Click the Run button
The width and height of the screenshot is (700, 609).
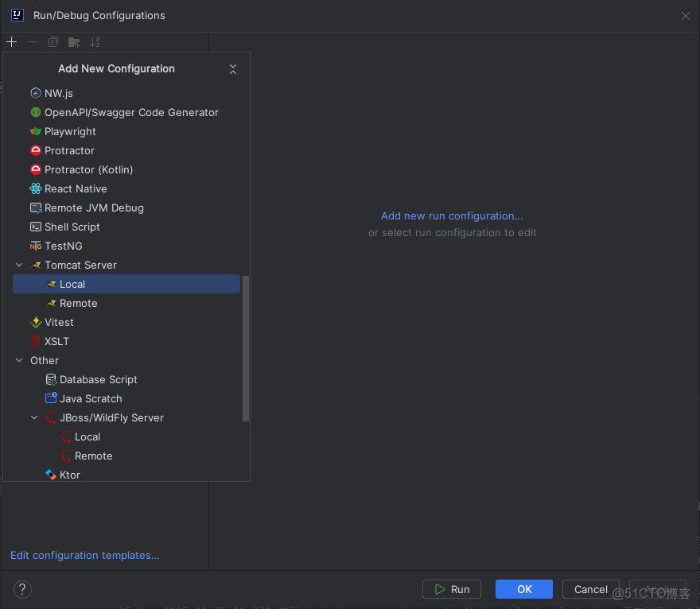[452, 589]
